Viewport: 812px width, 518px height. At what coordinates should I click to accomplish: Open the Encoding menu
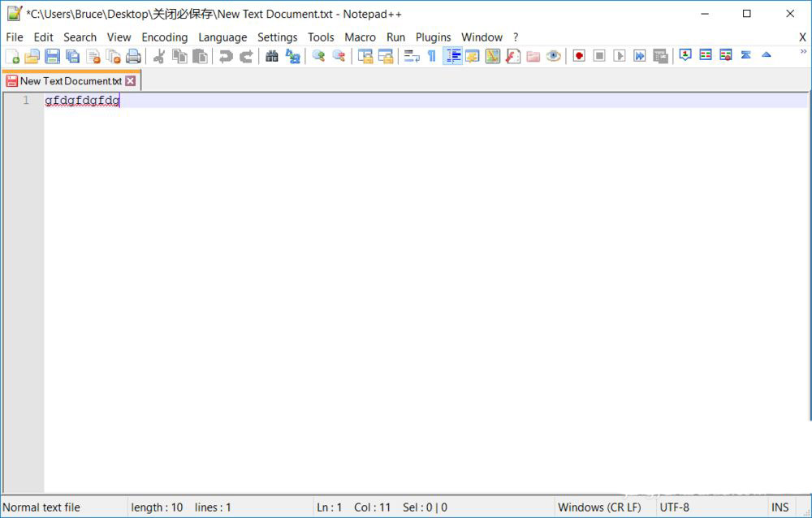164,37
